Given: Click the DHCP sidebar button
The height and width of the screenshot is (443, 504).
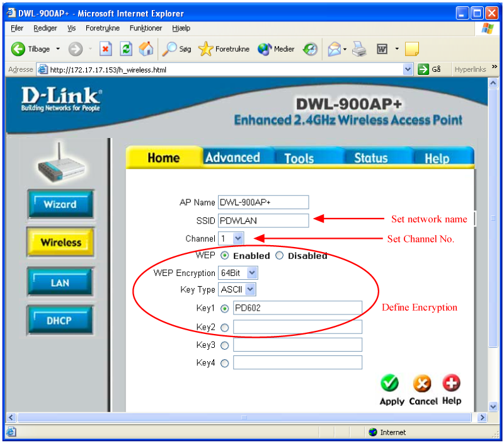Looking at the screenshot, I should pos(60,321).
